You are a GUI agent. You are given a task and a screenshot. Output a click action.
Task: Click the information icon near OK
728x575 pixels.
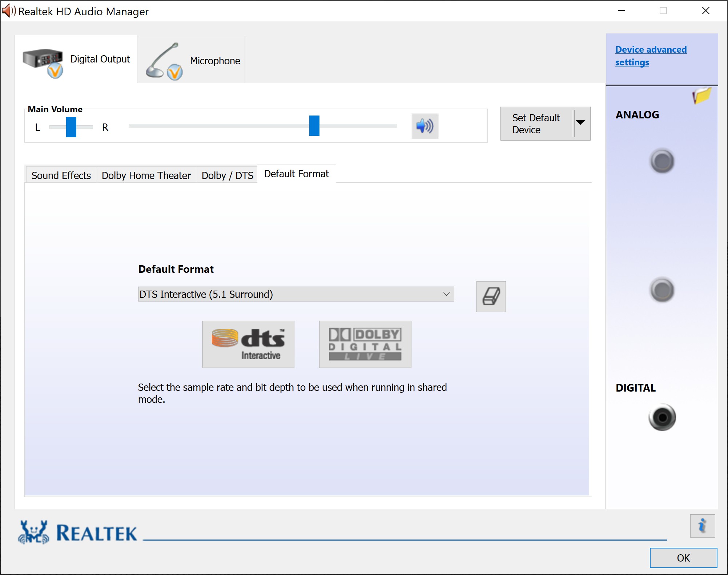pyautogui.click(x=702, y=526)
